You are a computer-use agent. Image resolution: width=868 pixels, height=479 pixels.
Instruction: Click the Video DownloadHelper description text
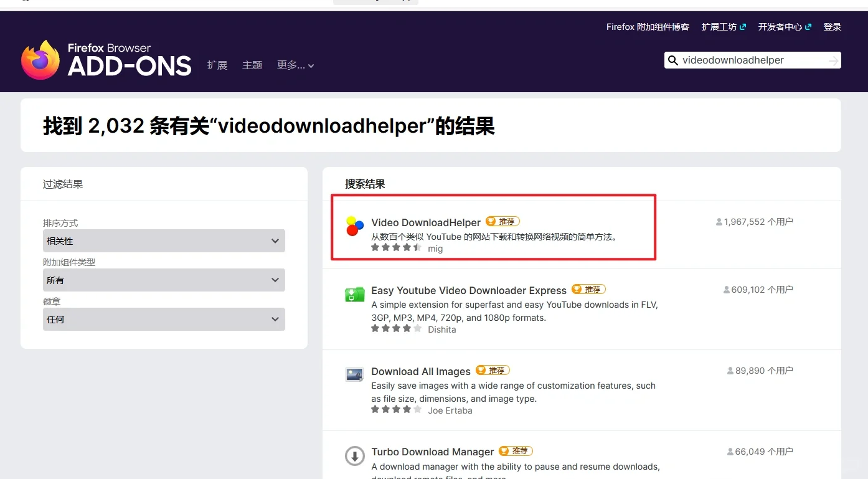[496, 237]
